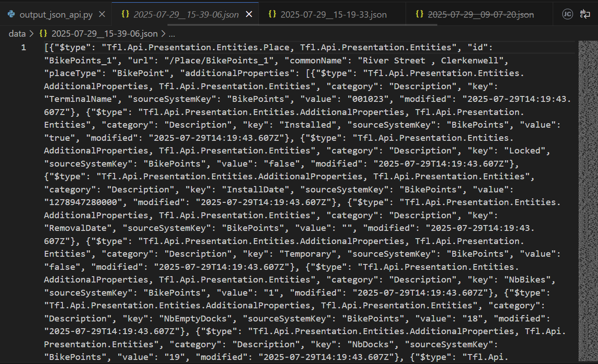Click in the editor minimap

(x=588, y=201)
